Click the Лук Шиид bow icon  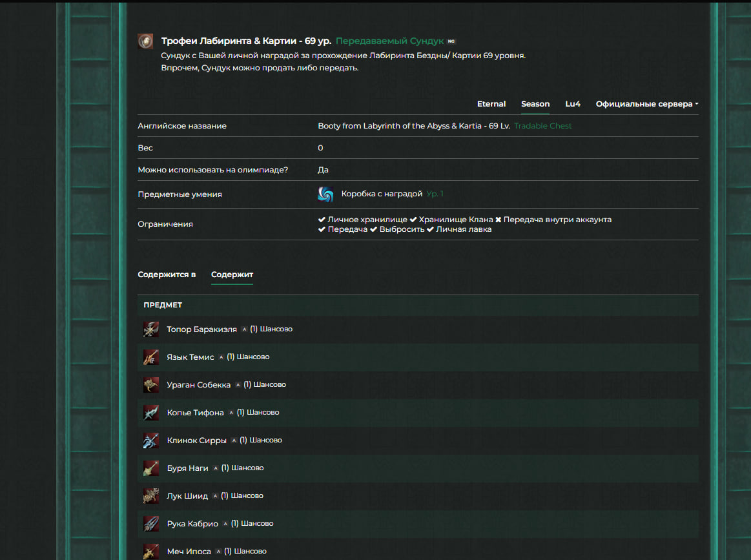[151, 496]
